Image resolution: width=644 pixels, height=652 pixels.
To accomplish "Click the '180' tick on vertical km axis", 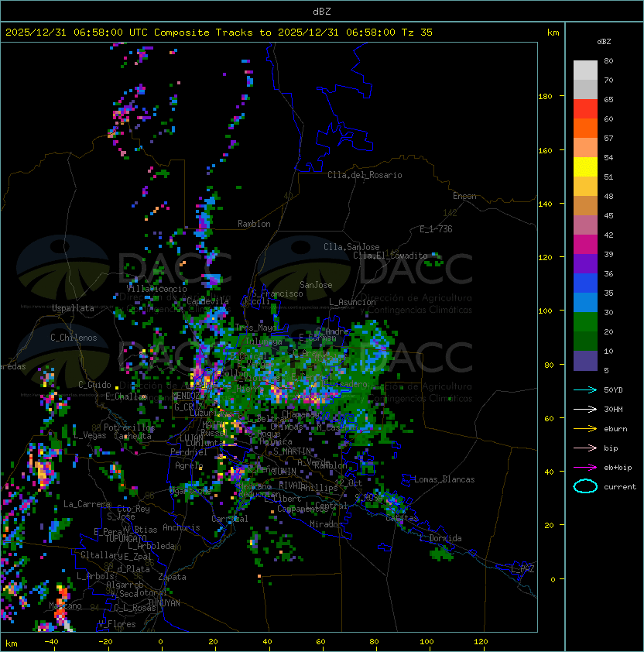I will point(545,96).
